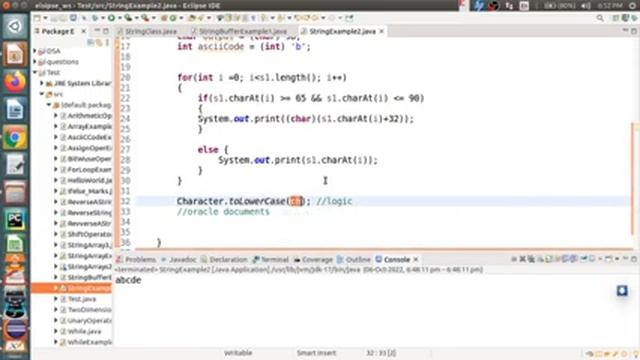Expand the HelloWorld.java node
Screen dimensions: 640x360
(56, 180)
